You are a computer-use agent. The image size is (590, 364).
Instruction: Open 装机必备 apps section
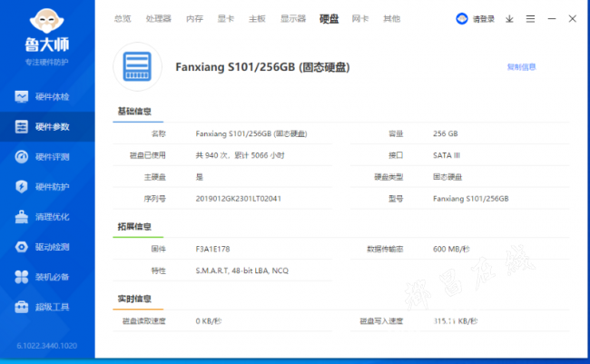pyautogui.click(x=47, y=277)
